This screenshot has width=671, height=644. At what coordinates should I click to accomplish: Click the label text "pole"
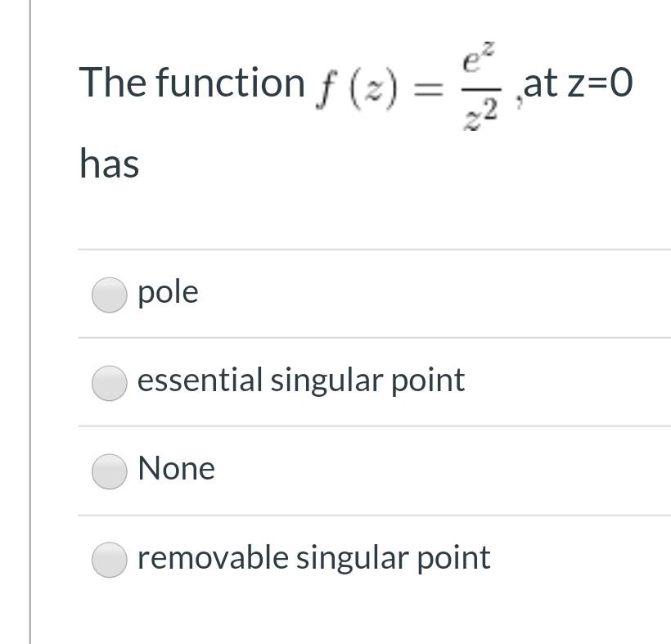tap(167, 292)
